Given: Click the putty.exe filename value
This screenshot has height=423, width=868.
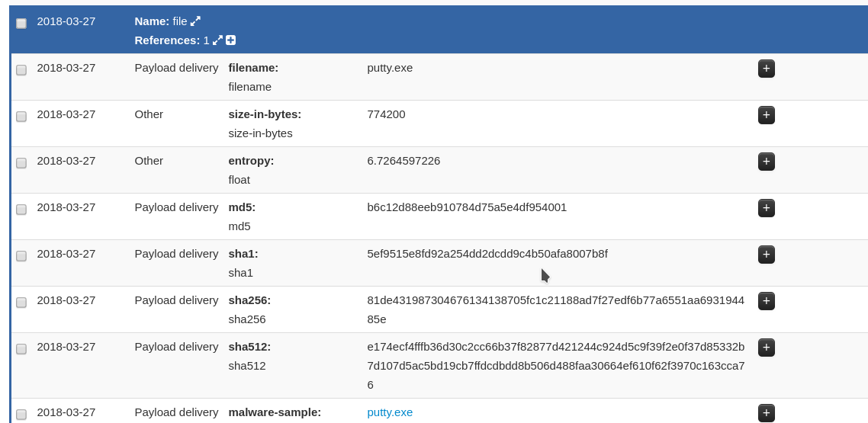Looking at the screenshot, I should click(390, 68).
